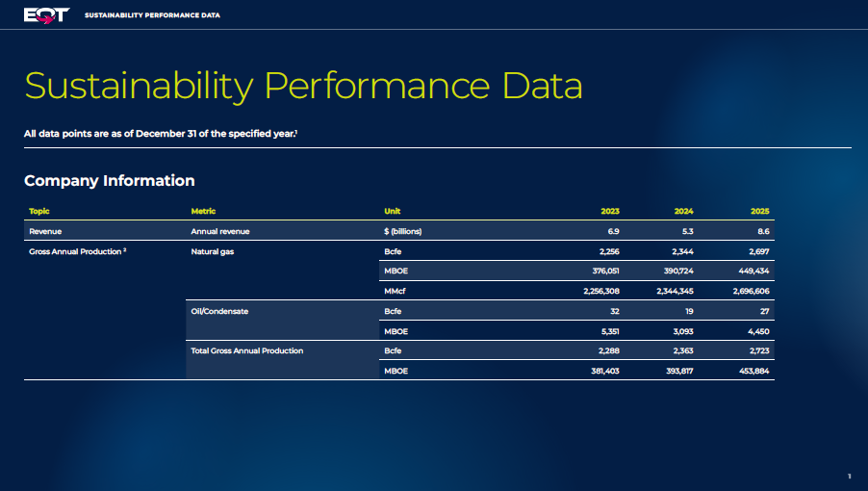Click value '449,434' for 2025
The height and width of the screenshot is (491, 868).
[753, 271]
